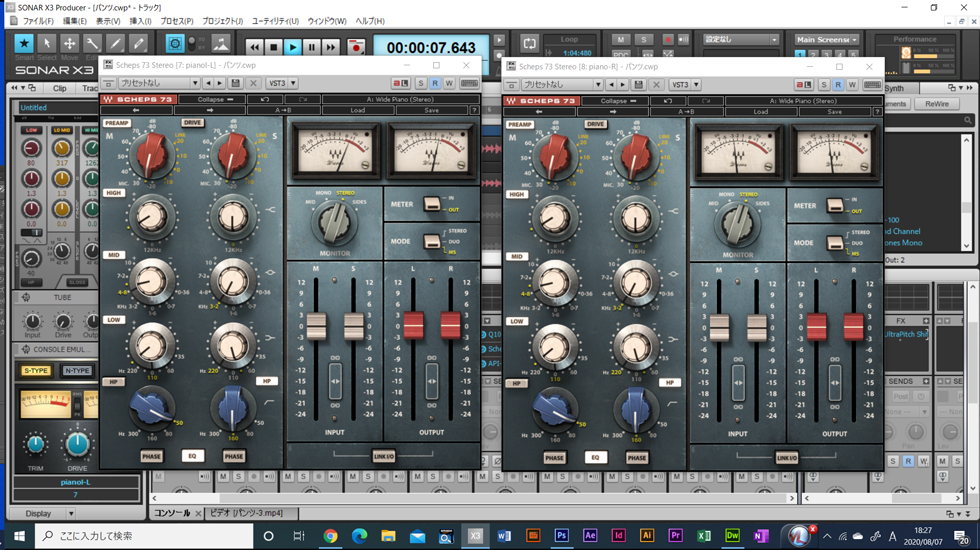The image size is (980, 550).
Task: Select the Select tool arrow icon
Action: click(46, 44)
